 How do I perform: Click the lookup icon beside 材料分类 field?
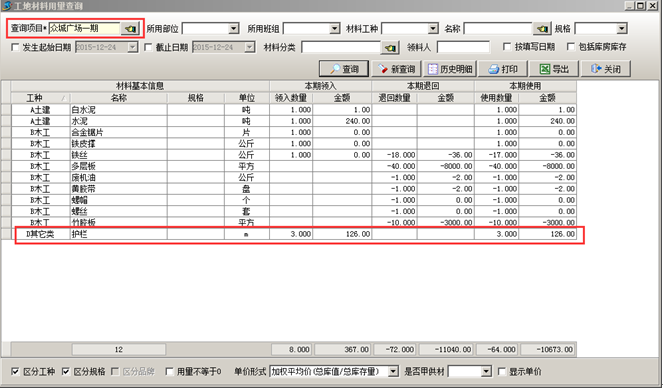click(x=390, y=47)
